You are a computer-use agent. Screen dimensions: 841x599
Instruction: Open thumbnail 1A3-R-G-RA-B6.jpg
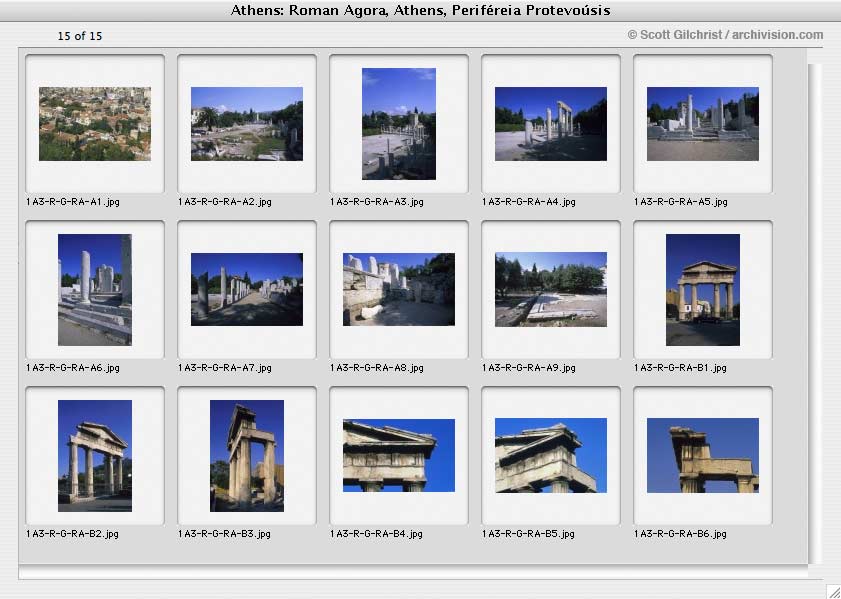[703, 456]
